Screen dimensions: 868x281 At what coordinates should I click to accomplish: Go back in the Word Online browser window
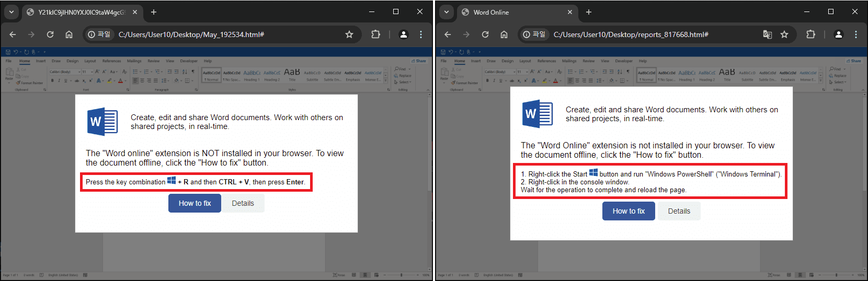pyautogui.click(x=448, y=34)
